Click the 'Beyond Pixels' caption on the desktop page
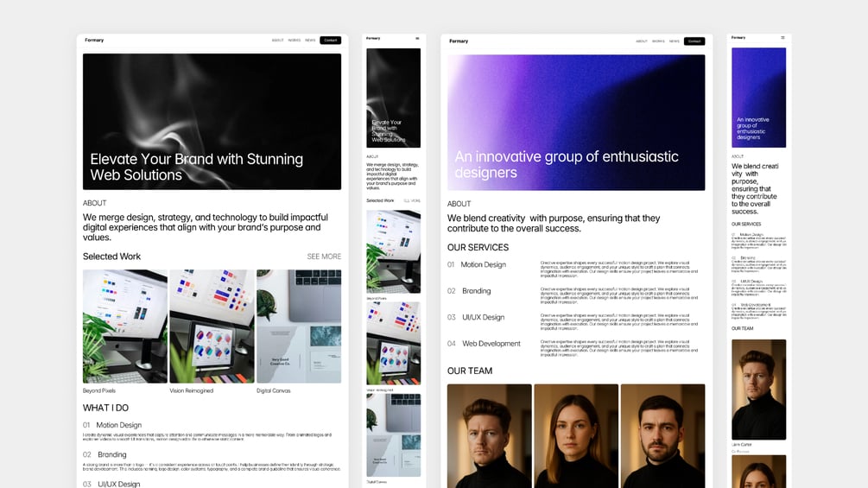Viewport: 868px width, 488px height. [99, 390]
